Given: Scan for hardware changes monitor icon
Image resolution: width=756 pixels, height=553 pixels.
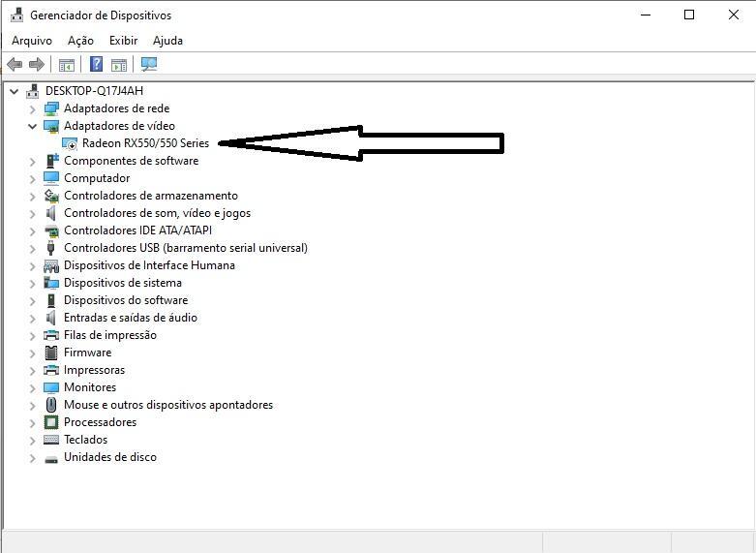Looking at the screenshot, I should coord(149,64).
